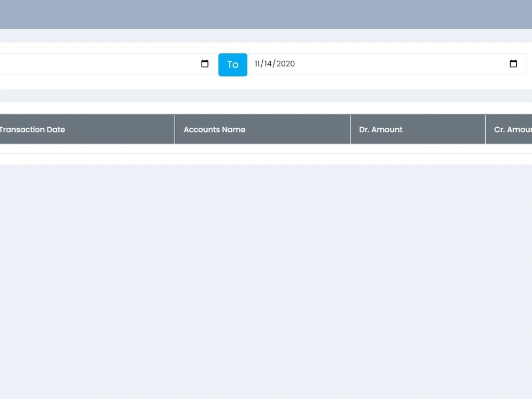
Task: Click the To button between the date fields
Action: coord(232,64)
